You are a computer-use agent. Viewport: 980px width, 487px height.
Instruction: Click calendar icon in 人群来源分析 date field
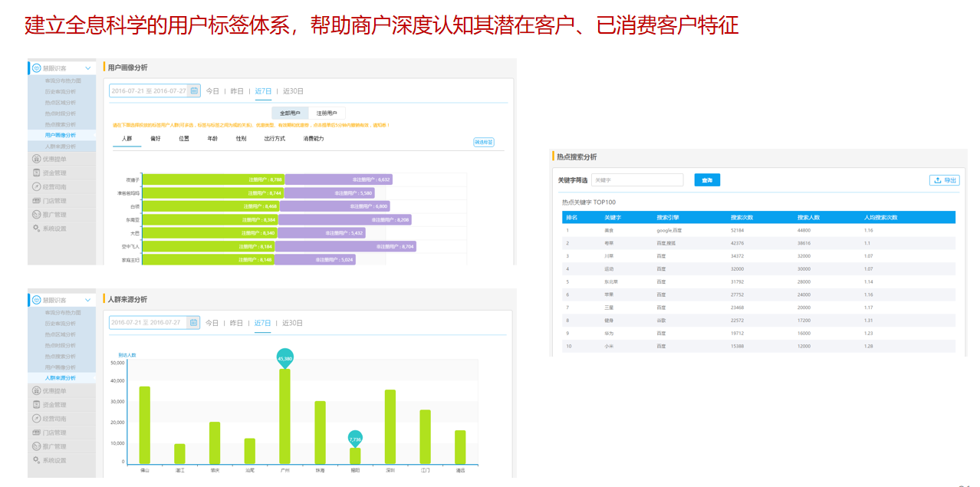click(x=193, y=323)
